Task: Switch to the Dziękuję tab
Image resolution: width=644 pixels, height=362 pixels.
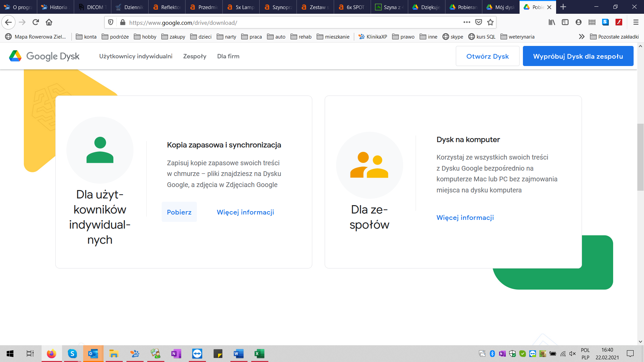Action: pos(427,7)
